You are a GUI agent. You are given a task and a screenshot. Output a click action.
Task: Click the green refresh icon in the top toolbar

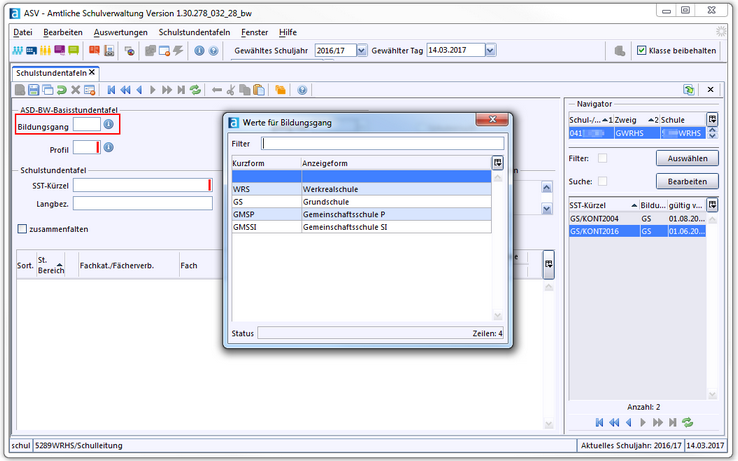pos(195,89)
